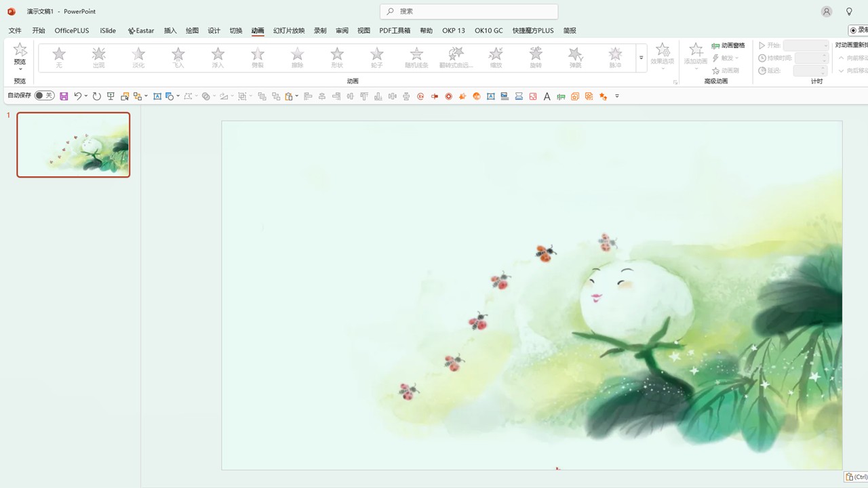The width and height of the screenshot is (868, 488).
Task: Select the Fly In (飞入) animation effect
Action: coord(178,58)
